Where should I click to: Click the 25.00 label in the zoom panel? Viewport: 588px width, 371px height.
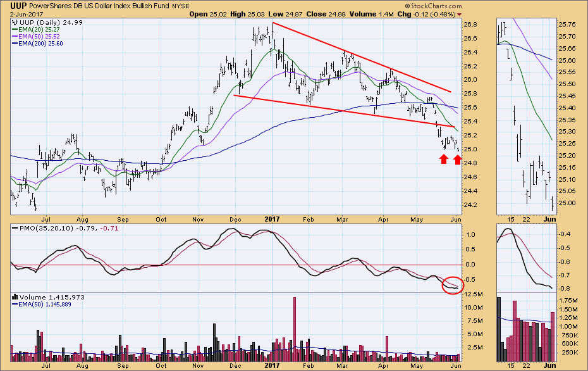click(x=567, y=203)
